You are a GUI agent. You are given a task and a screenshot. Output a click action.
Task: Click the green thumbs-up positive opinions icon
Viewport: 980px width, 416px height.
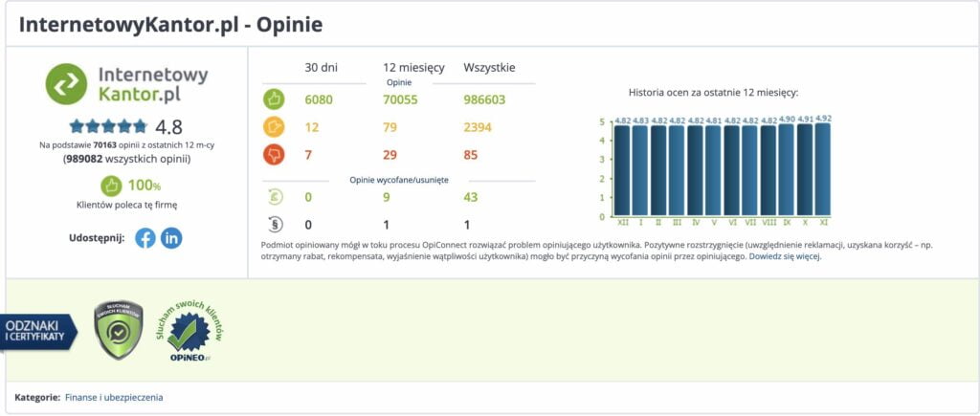tap(274, 99)
